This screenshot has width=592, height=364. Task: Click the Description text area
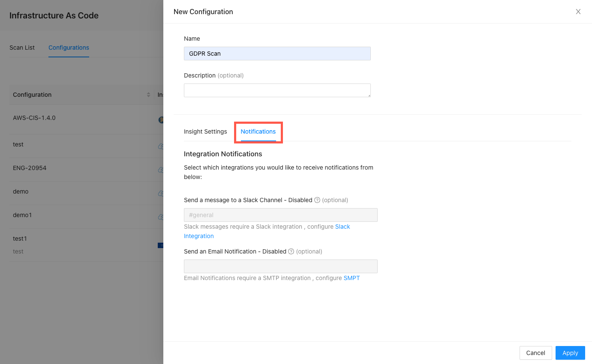click(277, 90)
